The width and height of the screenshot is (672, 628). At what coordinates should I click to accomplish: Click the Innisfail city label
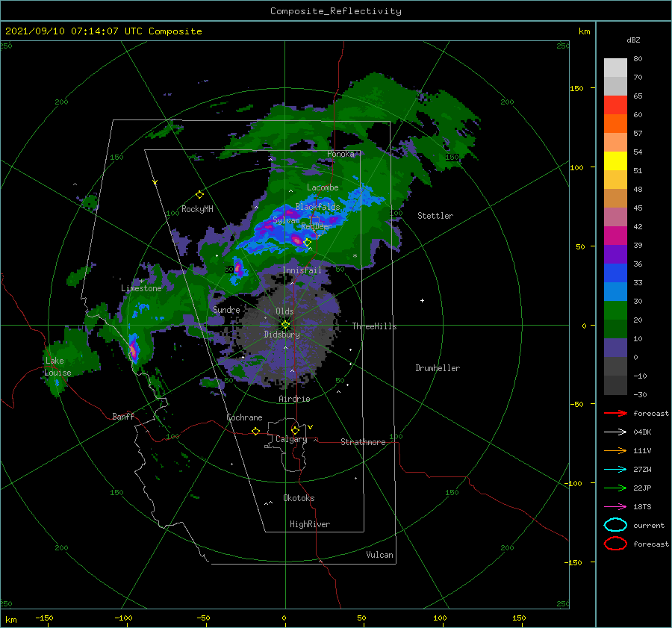(302, 270)
